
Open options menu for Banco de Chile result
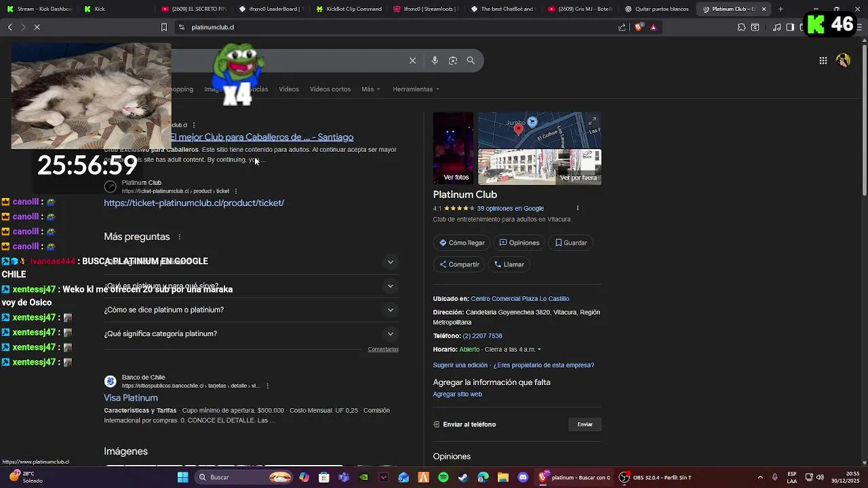click(x=267, y=386)
